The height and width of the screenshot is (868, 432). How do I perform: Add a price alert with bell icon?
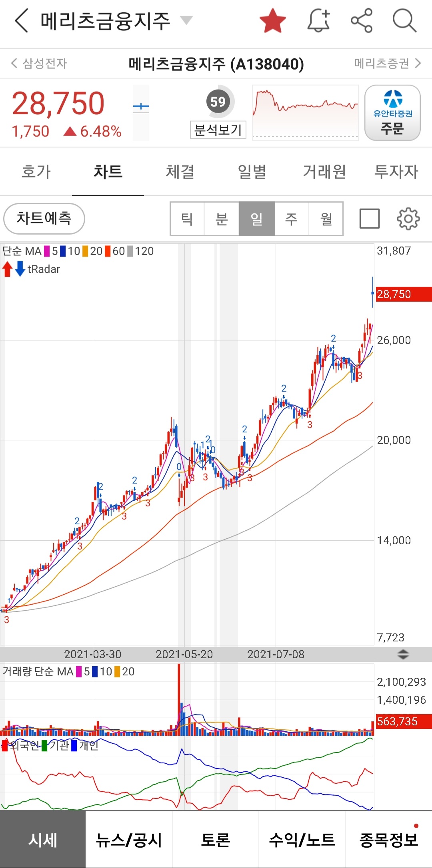pos(319,20)
